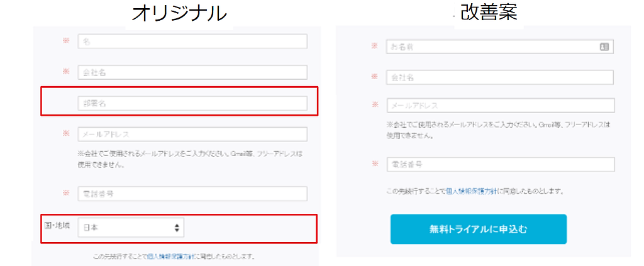
Task: Open 個人情報保護方針 link in the original form
Action: (x=171, y=257)
